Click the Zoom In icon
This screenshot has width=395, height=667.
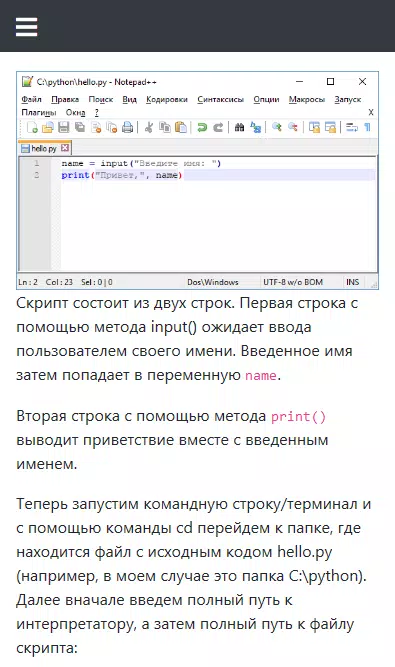pyautogui.click(x=277, y=127)
